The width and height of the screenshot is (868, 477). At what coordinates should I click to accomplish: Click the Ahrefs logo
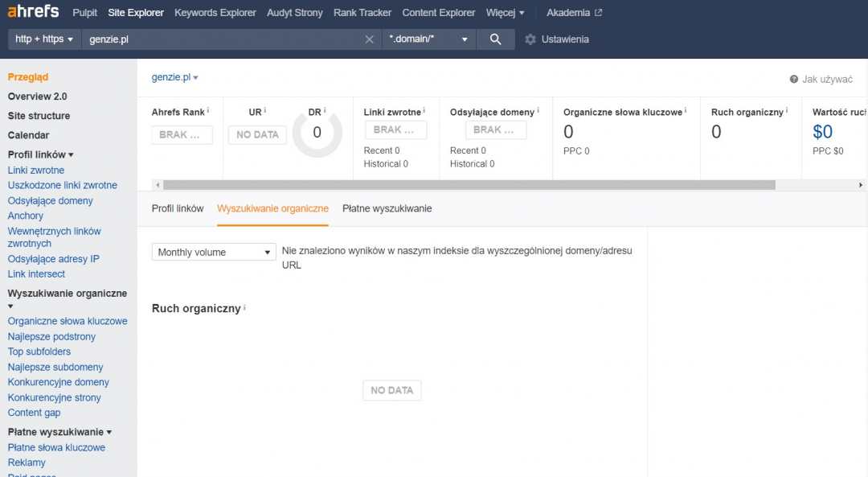click(x=33, y=12)
